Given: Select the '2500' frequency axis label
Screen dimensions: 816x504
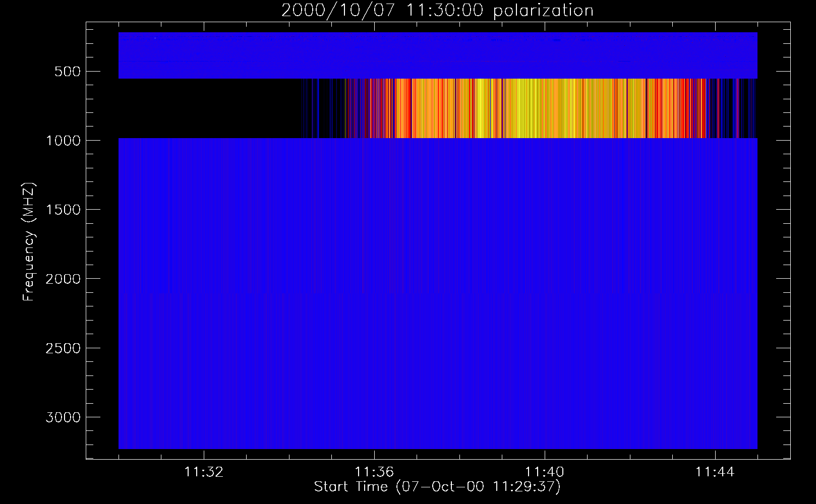Looking at the screenshot, I should tap(63, 348).
